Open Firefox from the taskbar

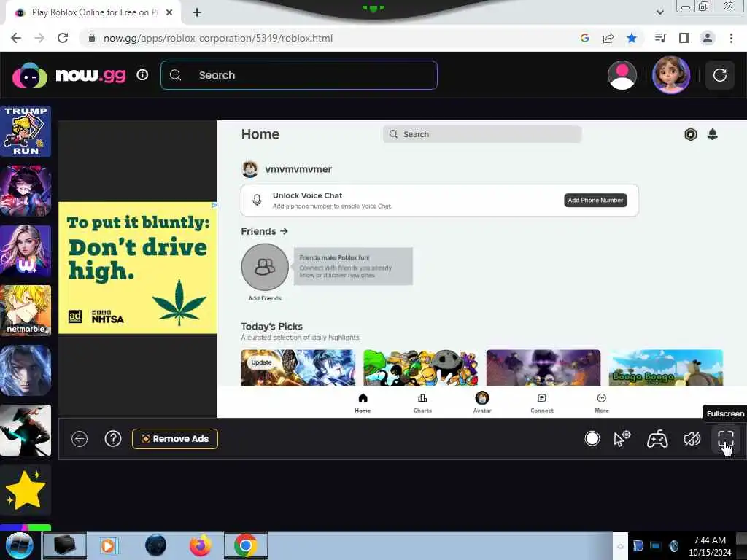(x=200, y=545)
